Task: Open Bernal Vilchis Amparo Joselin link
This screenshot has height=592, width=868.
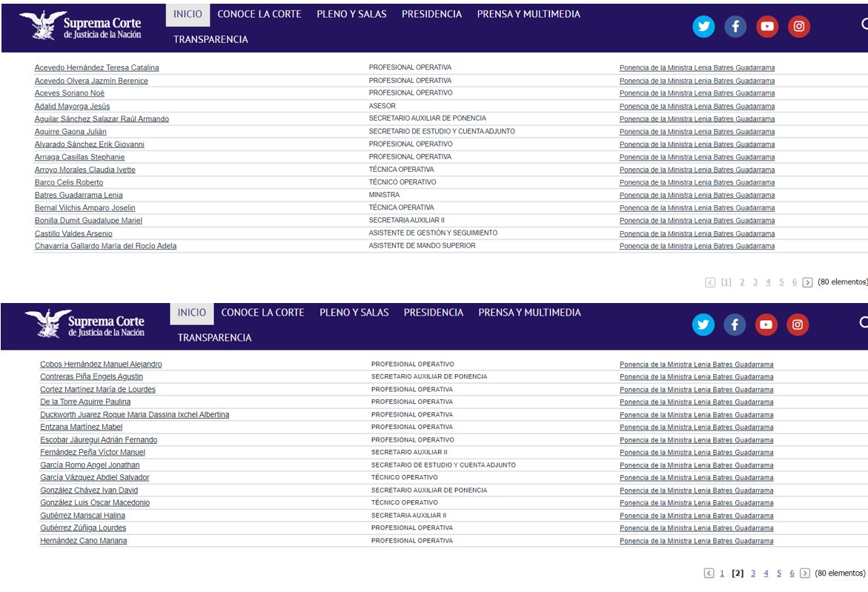Action: (85, 208)
